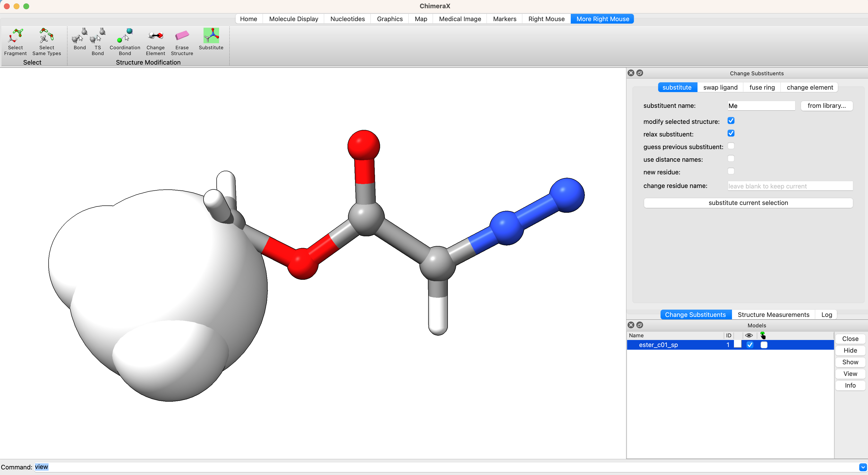
Task: Select the ester_c01_sp model row
Action: (x=730, y=345)
